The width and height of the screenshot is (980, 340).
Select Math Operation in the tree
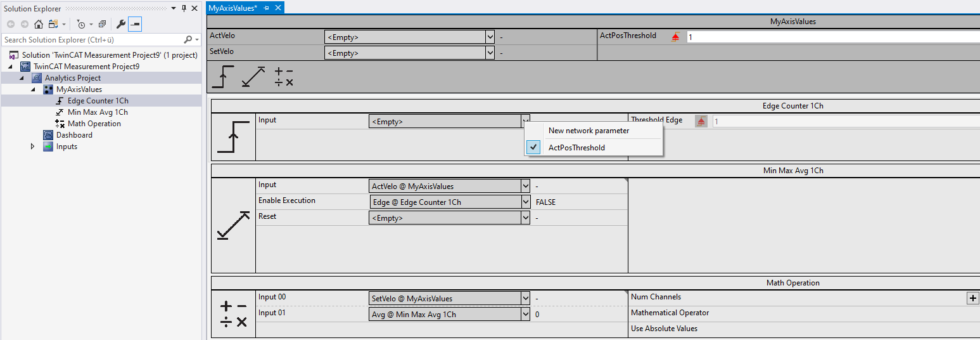pos(94,124)
